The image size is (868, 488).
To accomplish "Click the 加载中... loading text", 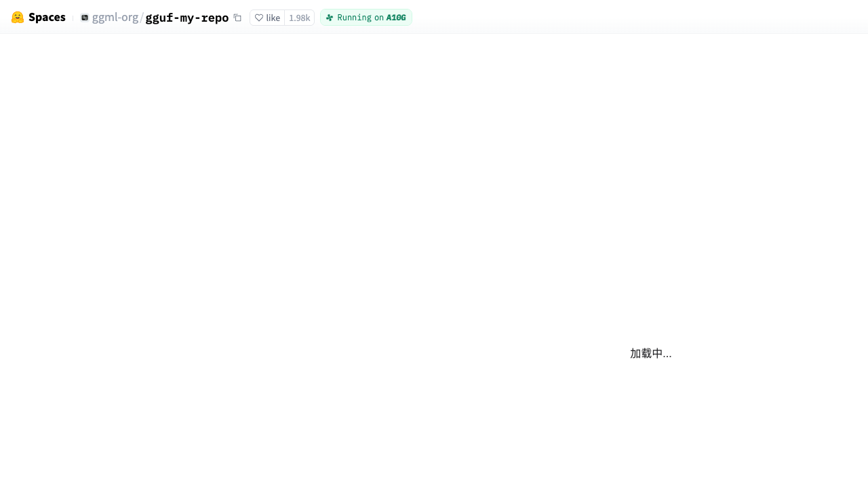I will click(651, 353).
